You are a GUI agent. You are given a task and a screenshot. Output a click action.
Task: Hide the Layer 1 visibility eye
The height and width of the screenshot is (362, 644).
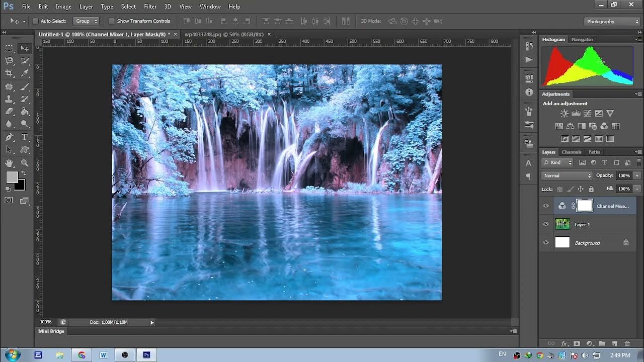[546, 224]
